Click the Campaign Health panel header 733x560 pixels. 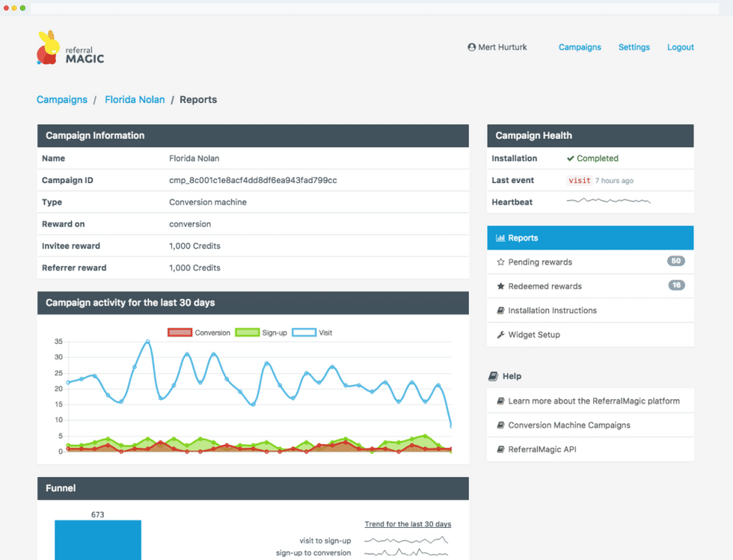pyautogui.click(x=590, y=136)
